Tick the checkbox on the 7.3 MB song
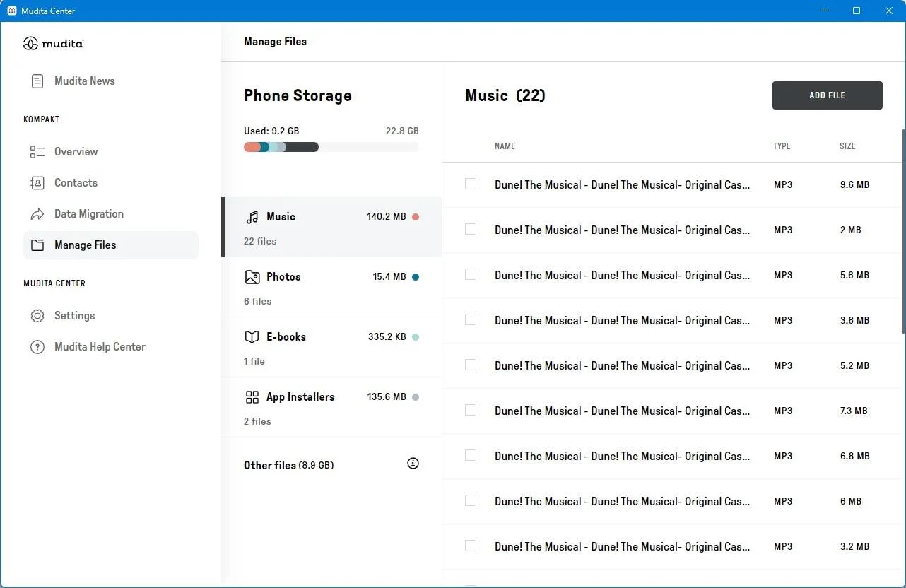Screen dimensions: 906x588 (x=471, y=411)
